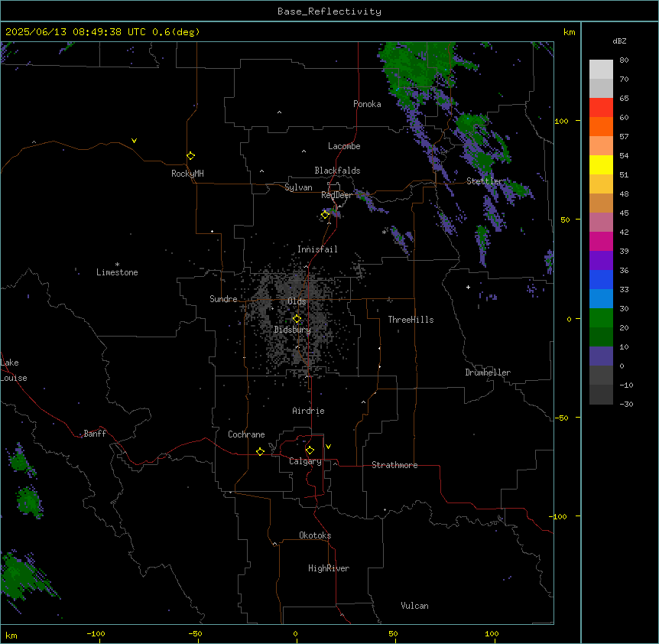Viewport: 659px width, 644px height.
Task: Click the yellow diamond marker near RedDeer
Action: 325,215
